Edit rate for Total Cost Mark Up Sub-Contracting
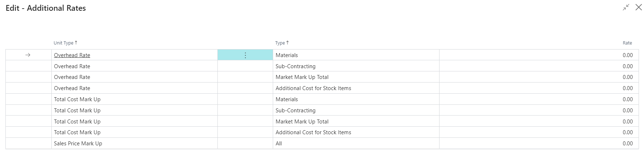The height and width of the screenshot is (150, 644). (539, 110)
